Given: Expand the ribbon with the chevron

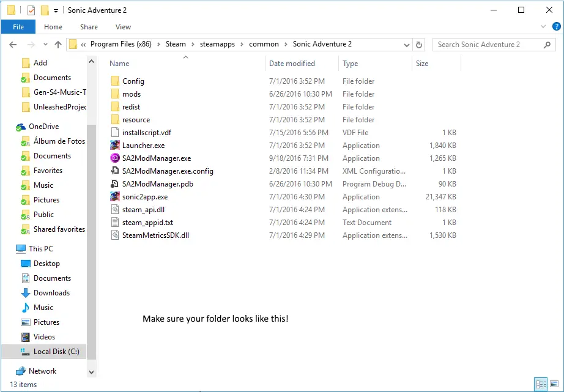Looking at the screenshot, I should pyautogui.click(x=543, y=26).
